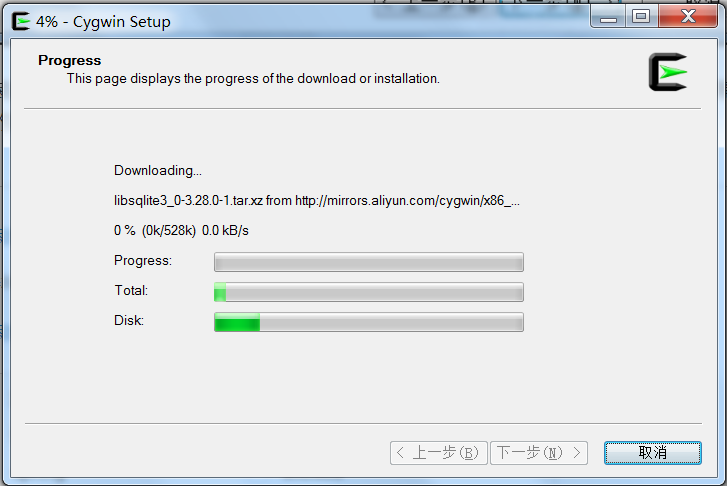Click the Progress: label beside the bar

point(143,261)
